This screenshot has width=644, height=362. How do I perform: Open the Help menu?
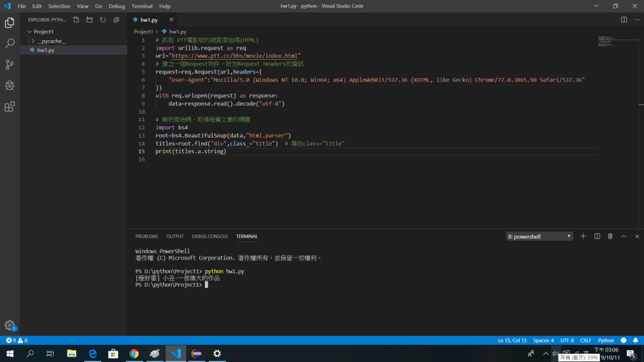[x=165, y=6]
